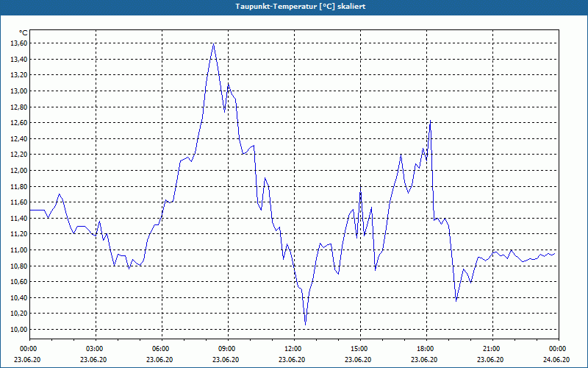Select the y-axis value 12,00
Image resolution: width=588 pixels, height=368 pixels.
pos(19,171)
